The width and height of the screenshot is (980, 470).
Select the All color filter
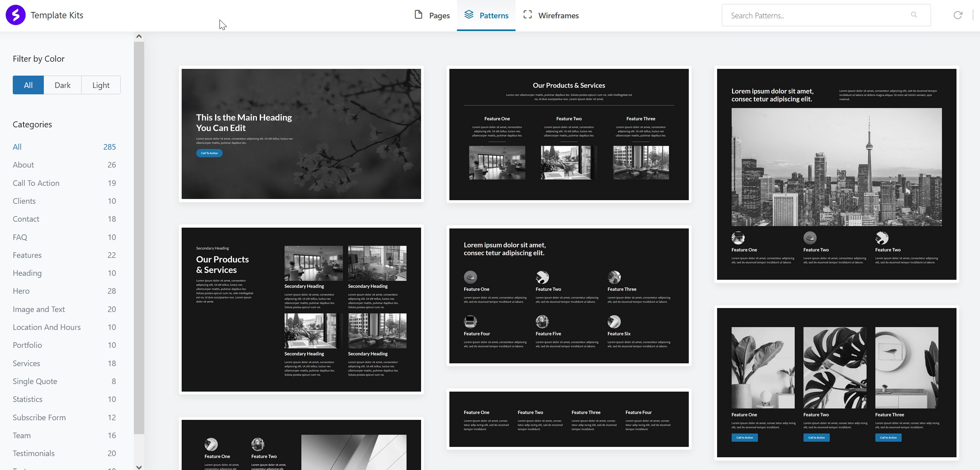point(28,85)
